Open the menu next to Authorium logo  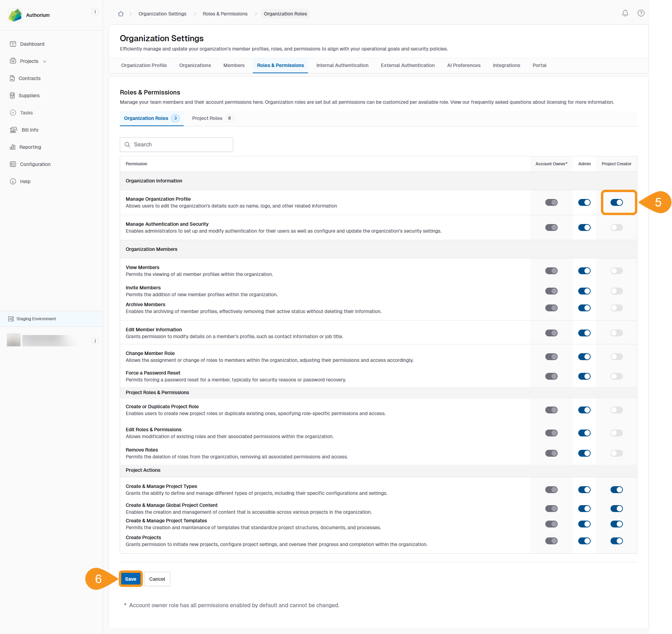[95, 12]
